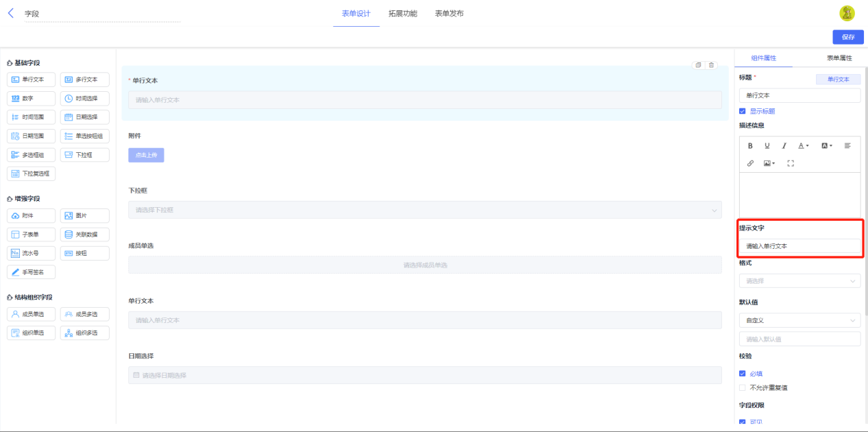Viewport: 868px width, 432px height.
Task: Delete the selected field with trash icon
Action: pos(711,65)
